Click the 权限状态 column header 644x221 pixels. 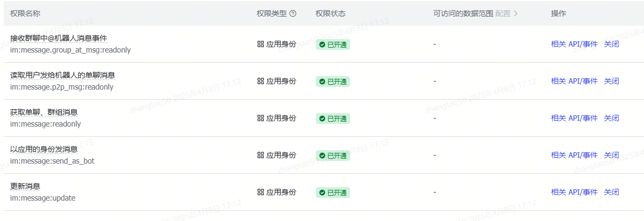coord(330,13)
